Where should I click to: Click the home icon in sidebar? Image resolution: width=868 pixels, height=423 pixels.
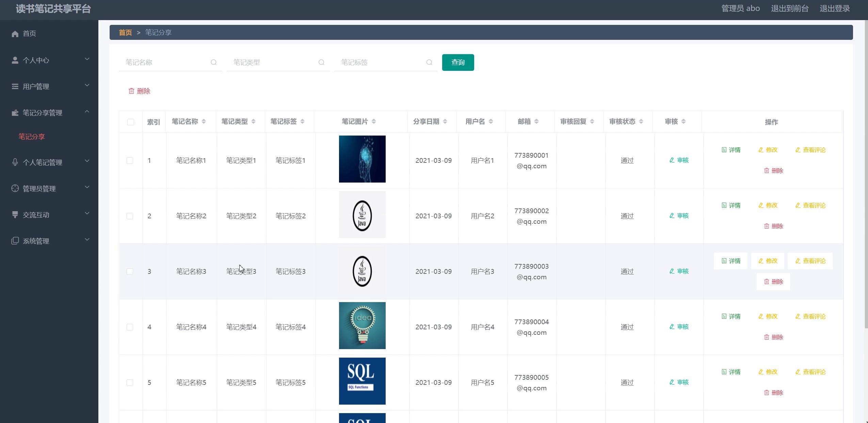point(15,34)
